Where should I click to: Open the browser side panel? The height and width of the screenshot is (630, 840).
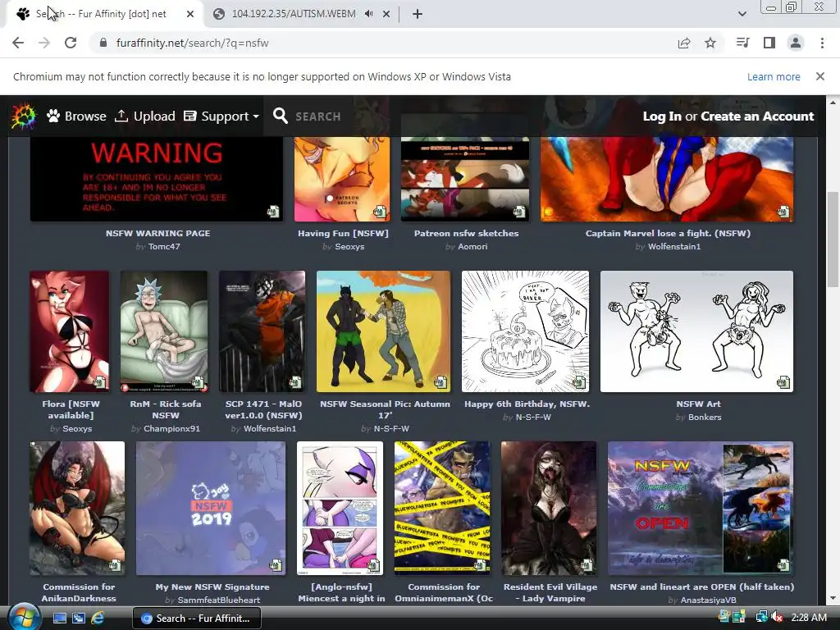pos(769,43)
